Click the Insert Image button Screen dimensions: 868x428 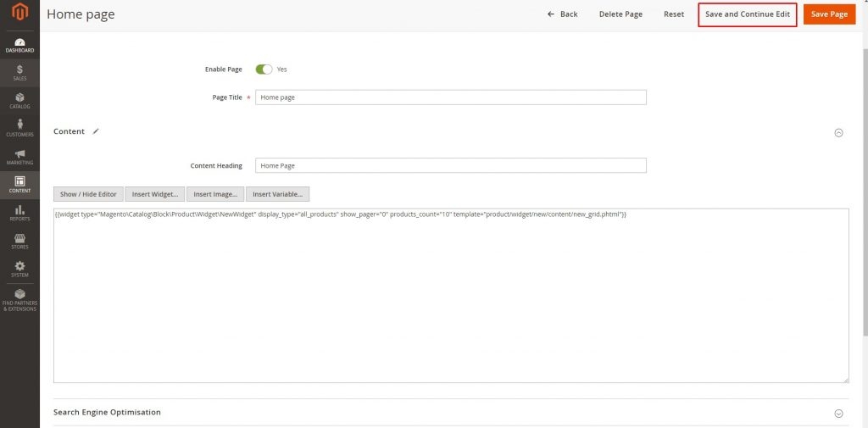click(x=215, y=194)
